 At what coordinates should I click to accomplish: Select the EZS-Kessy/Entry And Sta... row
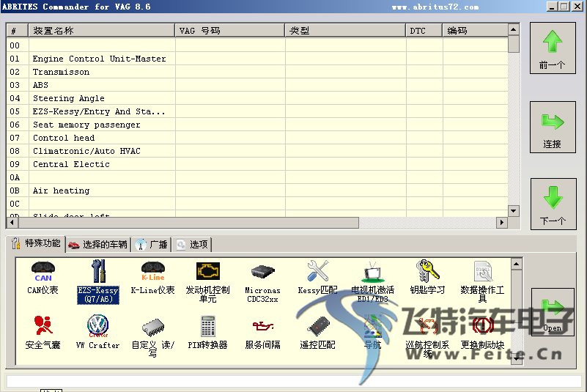click(257, 111)
